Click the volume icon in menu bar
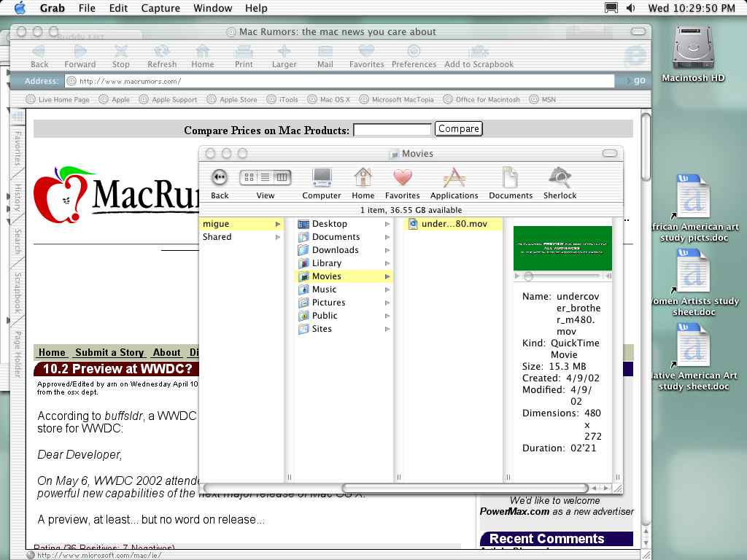The width and height of the screenshot is (747, 560). point(631,8)
